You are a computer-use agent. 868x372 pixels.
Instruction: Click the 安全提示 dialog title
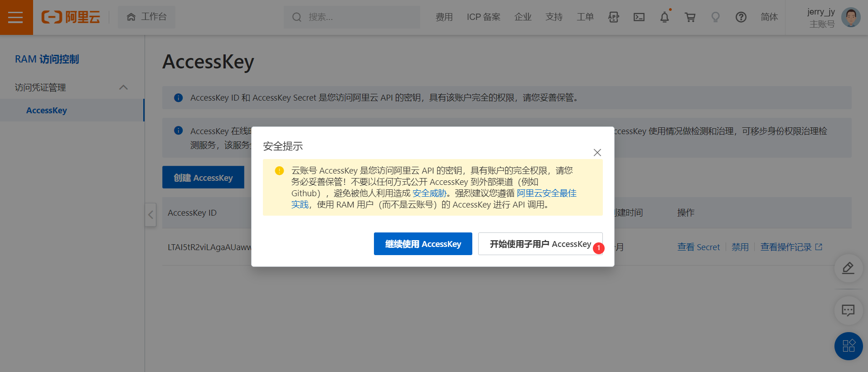(x=283, y=146)
